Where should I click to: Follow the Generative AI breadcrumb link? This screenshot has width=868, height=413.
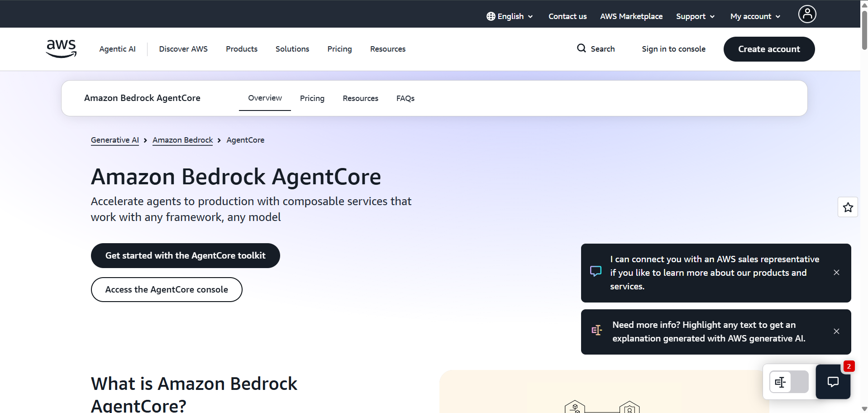(x=115, y=140)
